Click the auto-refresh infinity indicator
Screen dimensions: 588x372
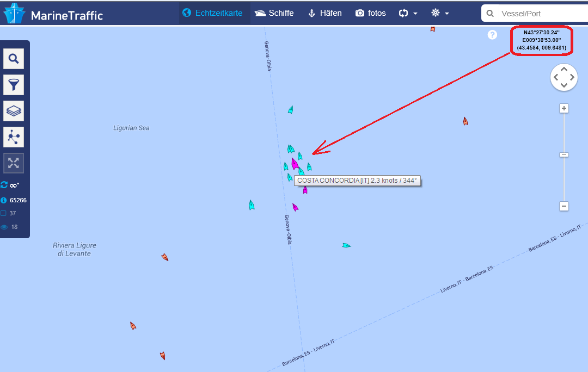click(10, 185)
